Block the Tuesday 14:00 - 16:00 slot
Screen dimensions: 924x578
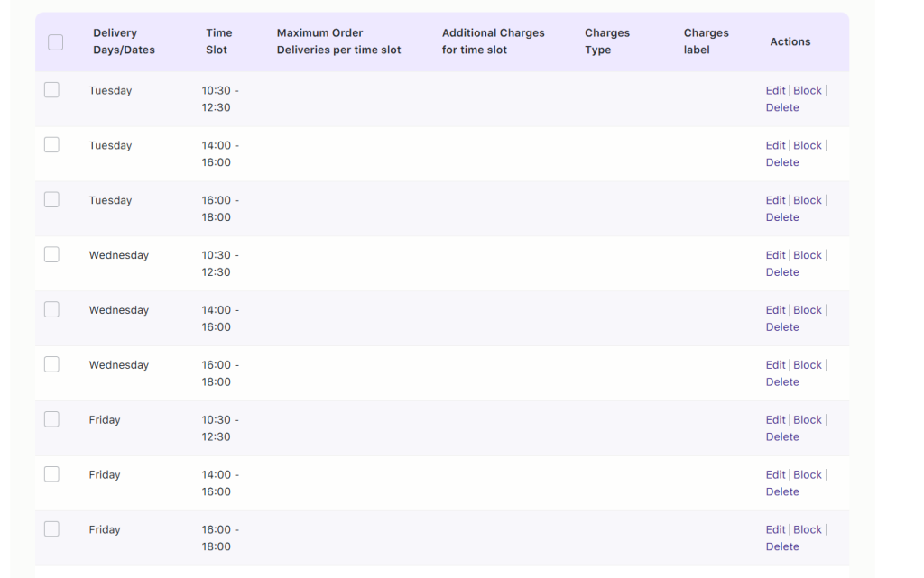807,145
